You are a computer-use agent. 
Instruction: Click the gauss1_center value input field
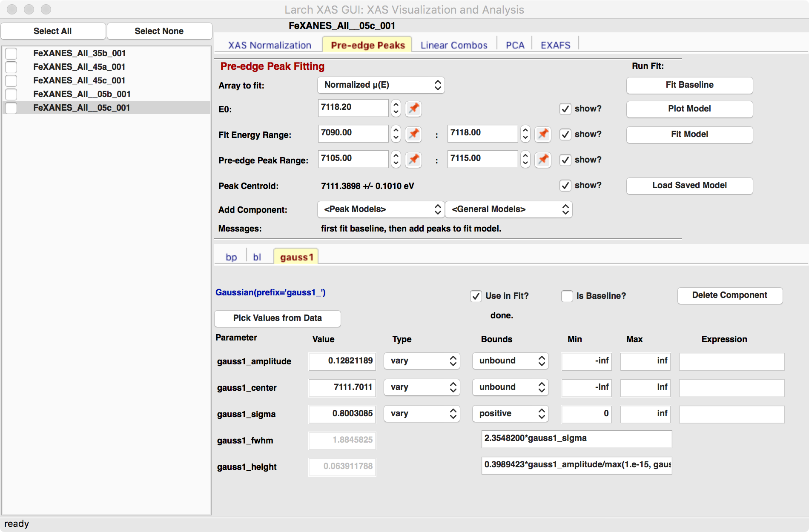pyautogui.click(x=342, y=387)
